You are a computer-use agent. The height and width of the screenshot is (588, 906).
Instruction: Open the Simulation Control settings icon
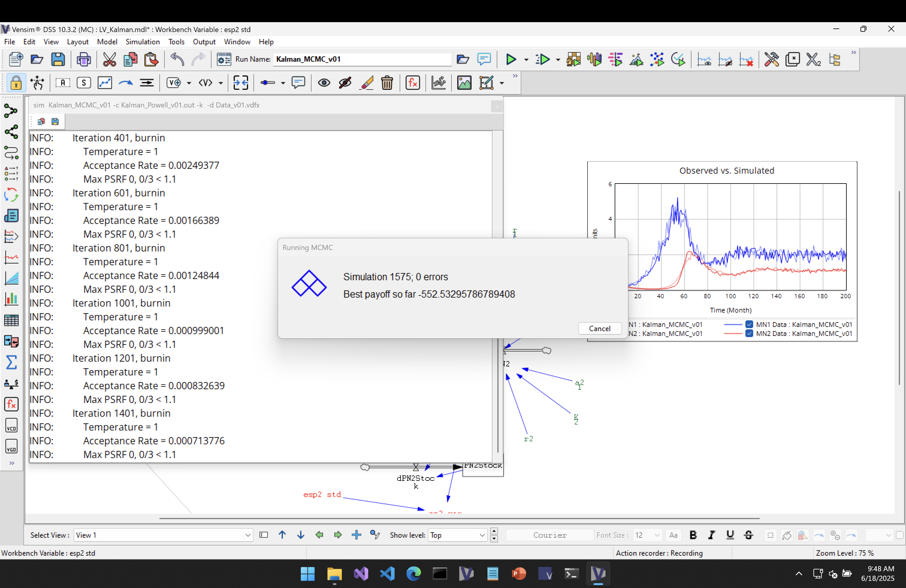[x=224, y=59]
